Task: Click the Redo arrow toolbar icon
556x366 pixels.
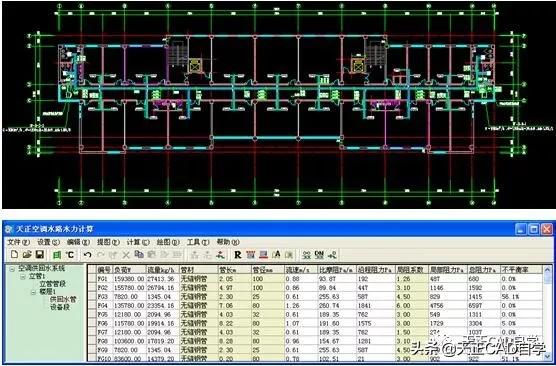Action: click(x=100, y=255)
